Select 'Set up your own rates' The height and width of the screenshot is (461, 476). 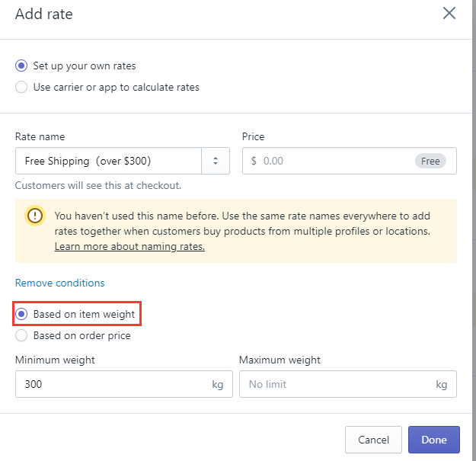(x=21, y=66)
